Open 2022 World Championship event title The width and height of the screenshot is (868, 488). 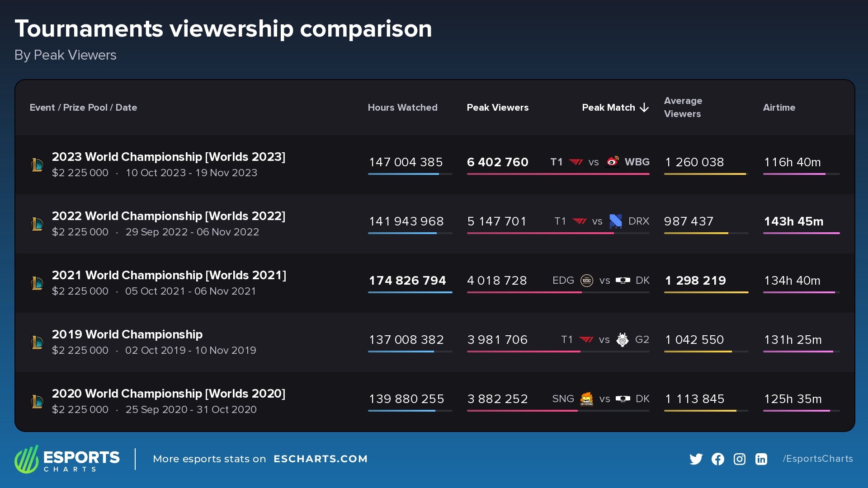pyautogui.click(x=168, y=216)
